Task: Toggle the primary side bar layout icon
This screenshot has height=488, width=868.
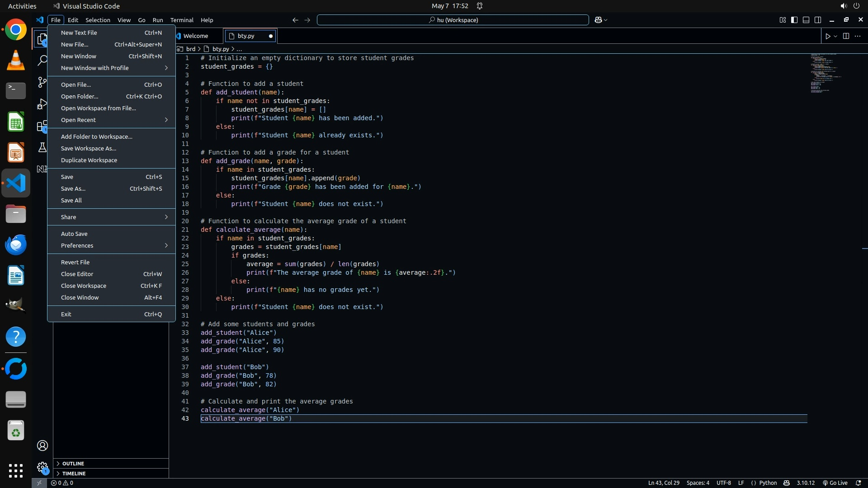Action: click(794, 20)
